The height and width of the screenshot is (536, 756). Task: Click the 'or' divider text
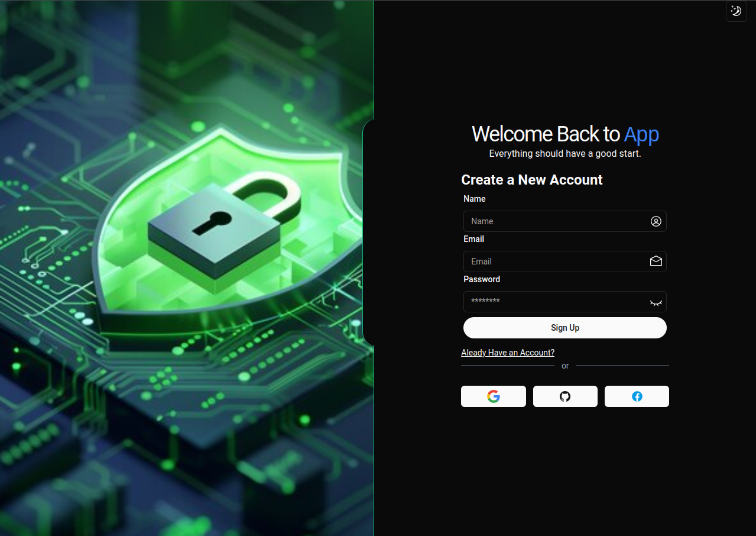(565, 366)
